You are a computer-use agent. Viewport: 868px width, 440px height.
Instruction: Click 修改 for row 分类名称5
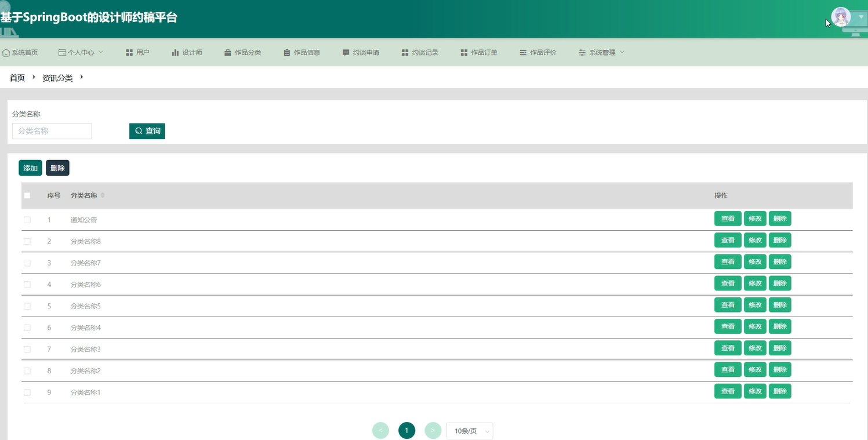[755, 305]
